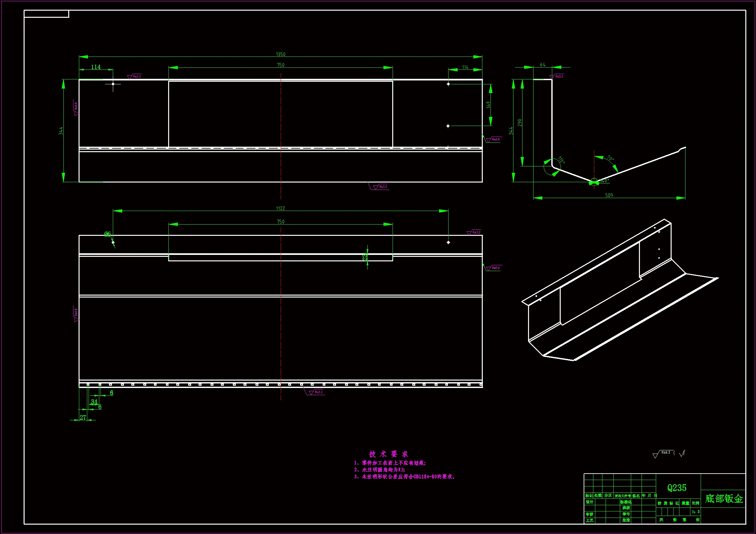
Task: Click the 1:3 scale value in title block
Action: 696,512
